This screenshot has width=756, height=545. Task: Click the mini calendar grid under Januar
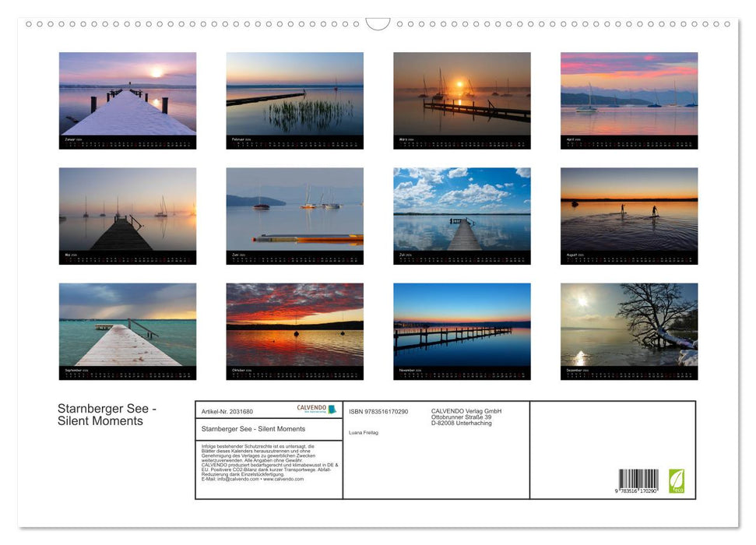128,143
